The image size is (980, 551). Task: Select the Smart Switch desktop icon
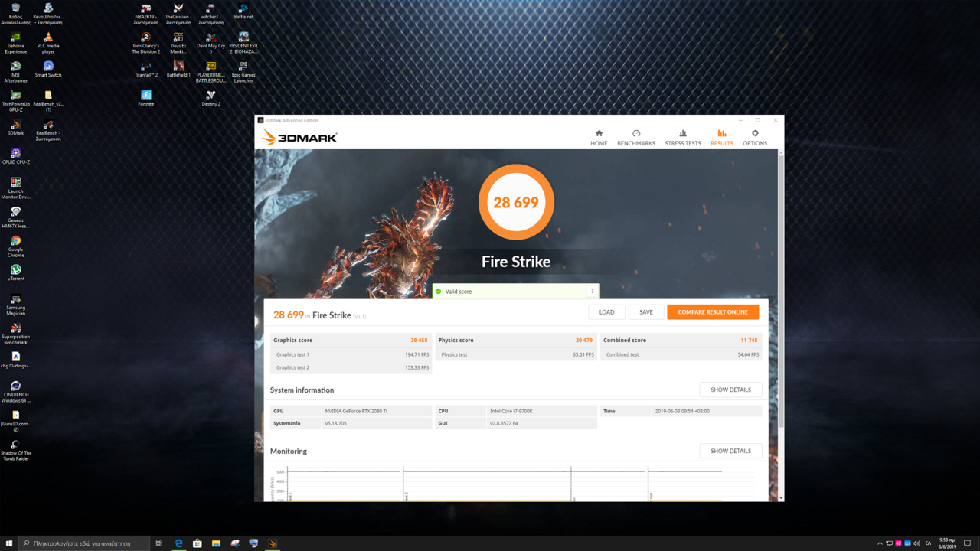48,69
